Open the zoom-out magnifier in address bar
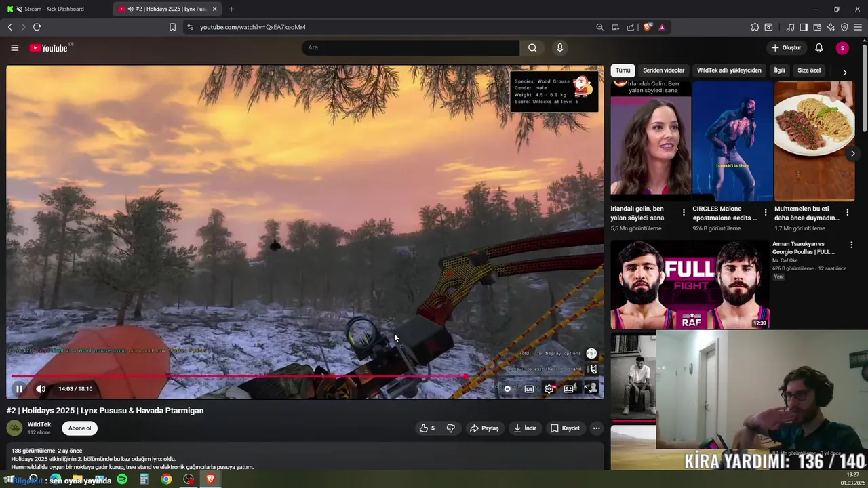The image size is (868, 488). click(599, 27)
